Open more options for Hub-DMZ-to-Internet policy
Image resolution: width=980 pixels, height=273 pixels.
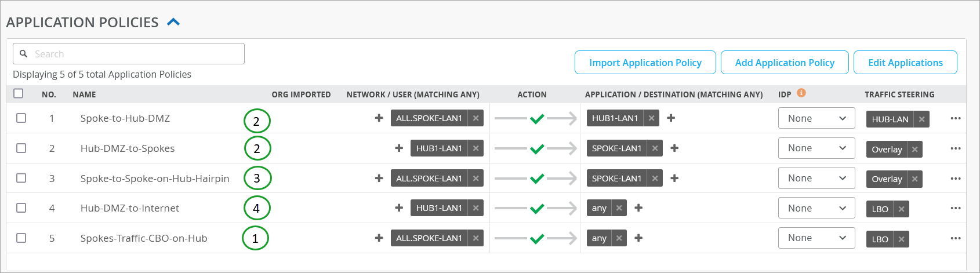956,208
